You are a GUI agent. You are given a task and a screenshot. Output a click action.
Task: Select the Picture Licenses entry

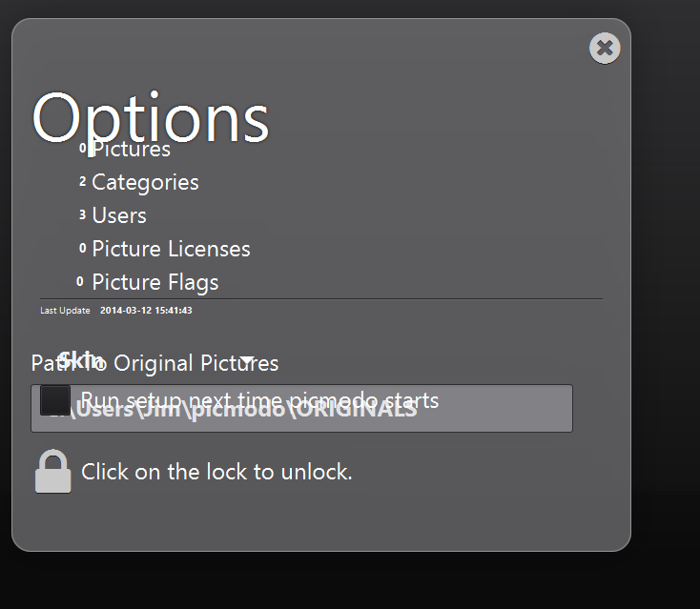click(x=171, y=249)
